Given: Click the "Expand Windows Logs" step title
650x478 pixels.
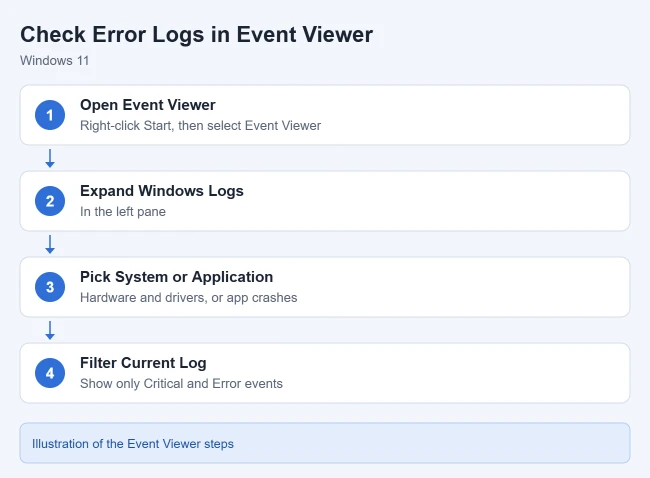Looking at the screenshot, I should pyautogui.click(x=162, y=191).
